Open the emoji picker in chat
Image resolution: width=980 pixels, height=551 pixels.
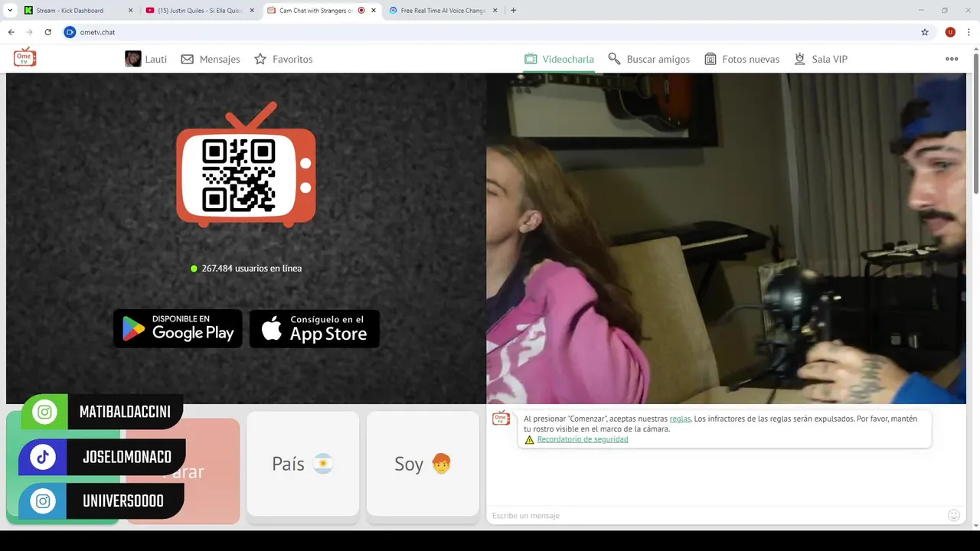(x=954, y=516)
